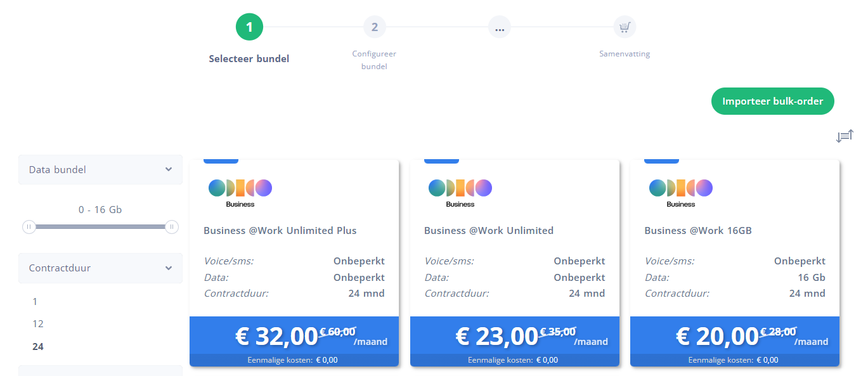The width and height of the screenshot is (868, 376).
Task: Click the sort order icon above bundles
Action: 845,136
